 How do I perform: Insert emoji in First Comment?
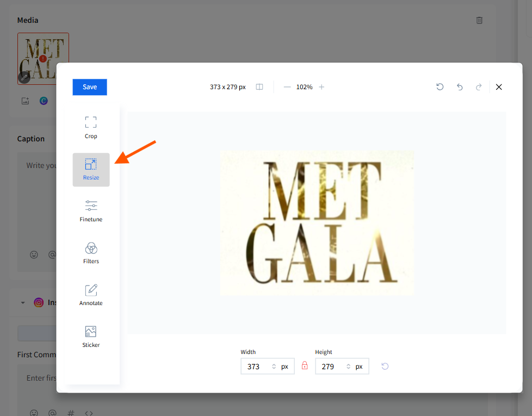34,413
